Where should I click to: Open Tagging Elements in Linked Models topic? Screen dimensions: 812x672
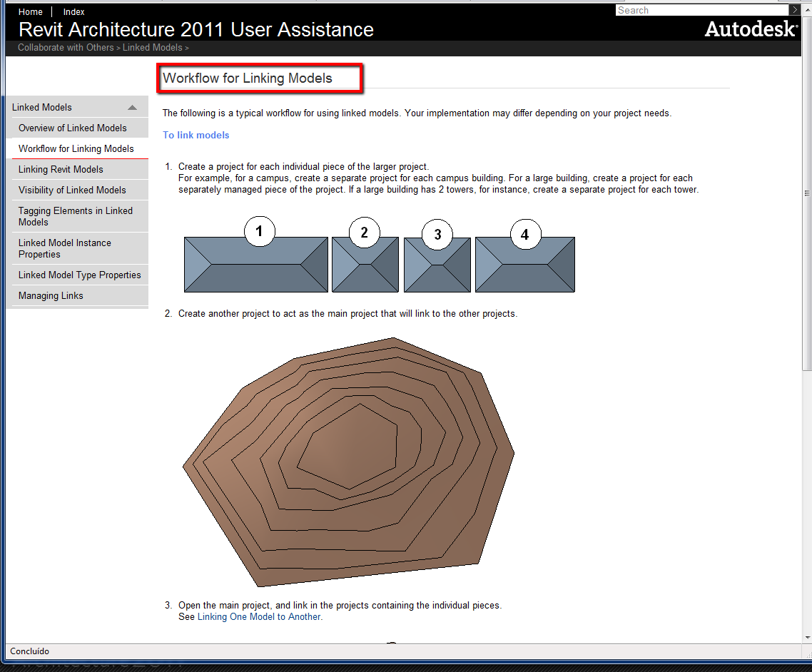click(x=76, y=216)
